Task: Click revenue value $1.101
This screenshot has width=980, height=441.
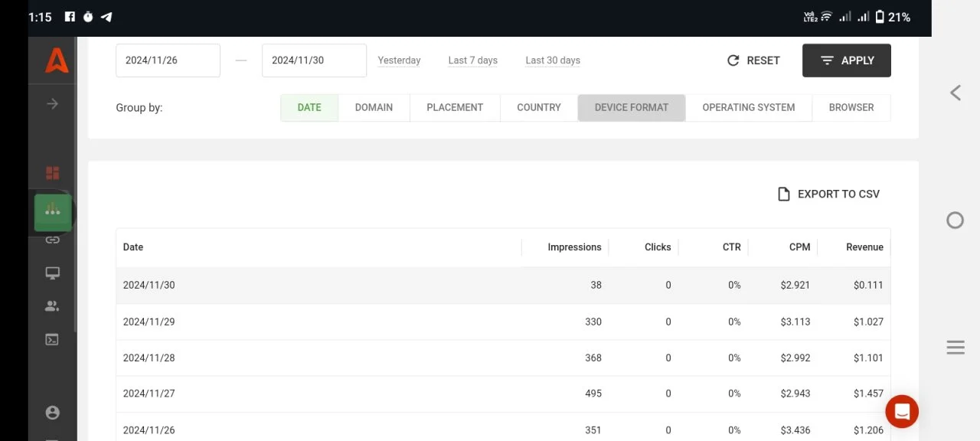Action: [x=868, y=358]
